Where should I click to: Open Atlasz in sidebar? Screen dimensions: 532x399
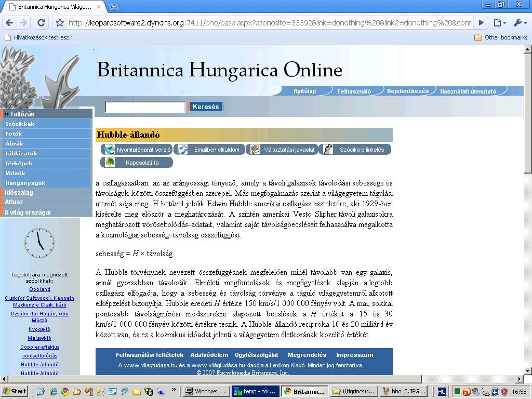click(x=46, y=202)
